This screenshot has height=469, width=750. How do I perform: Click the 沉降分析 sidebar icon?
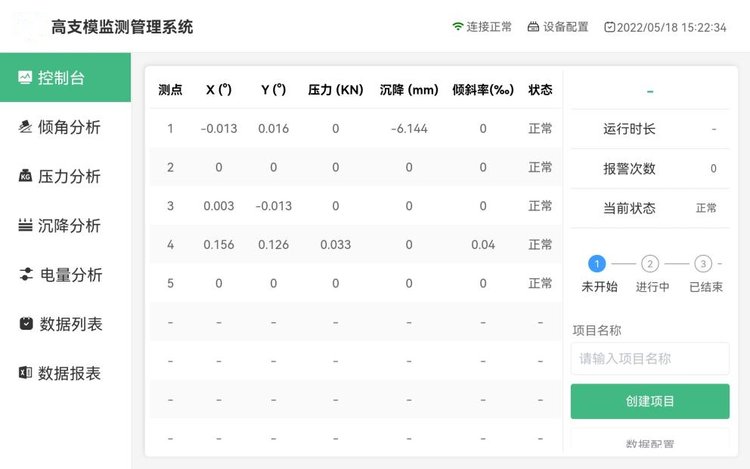pyautogui.click(x=25, y=225)
